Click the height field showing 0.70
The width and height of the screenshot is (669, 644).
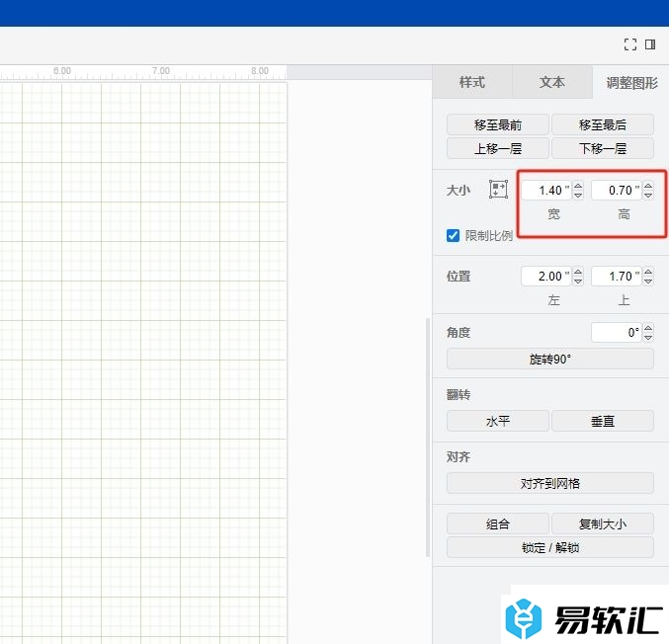pos(617,191)
